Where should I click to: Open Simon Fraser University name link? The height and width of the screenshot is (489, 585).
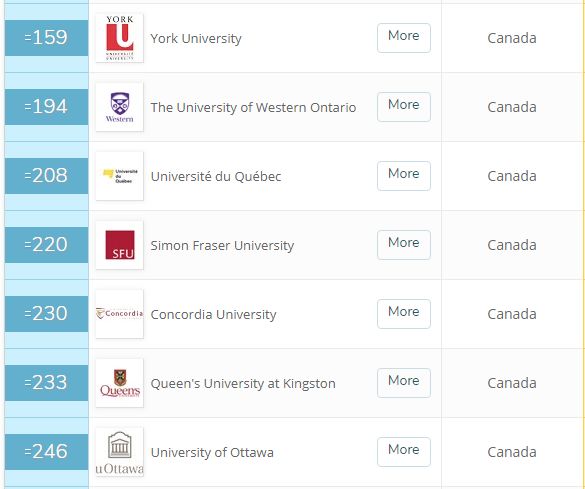point(222,245)
